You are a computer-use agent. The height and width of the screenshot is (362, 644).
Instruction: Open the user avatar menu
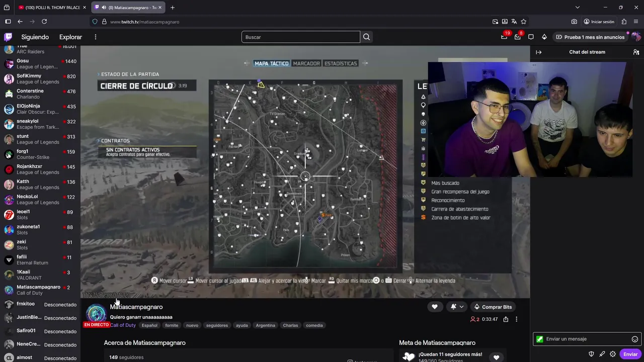[636, 37]
